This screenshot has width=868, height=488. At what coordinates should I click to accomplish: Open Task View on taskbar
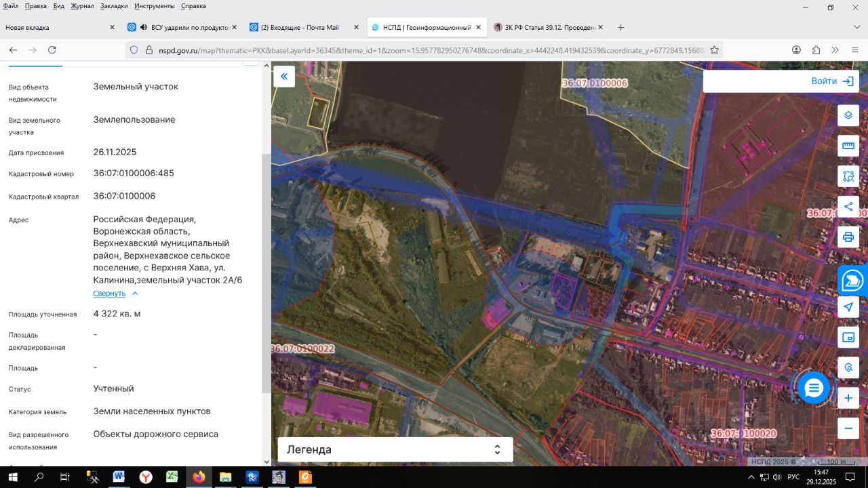(64, 477)
